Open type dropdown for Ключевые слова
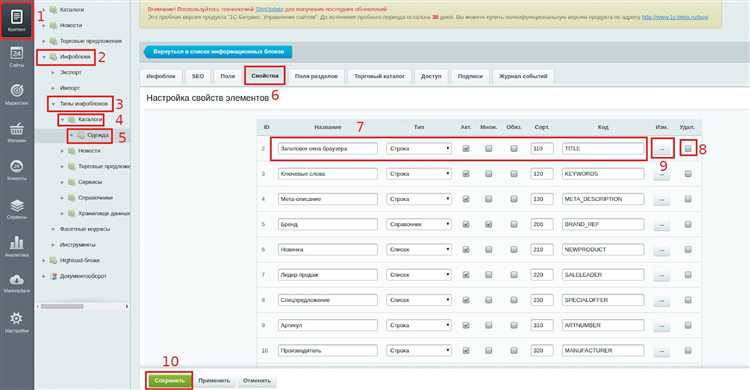750x390 pixels. pos(419,174)
